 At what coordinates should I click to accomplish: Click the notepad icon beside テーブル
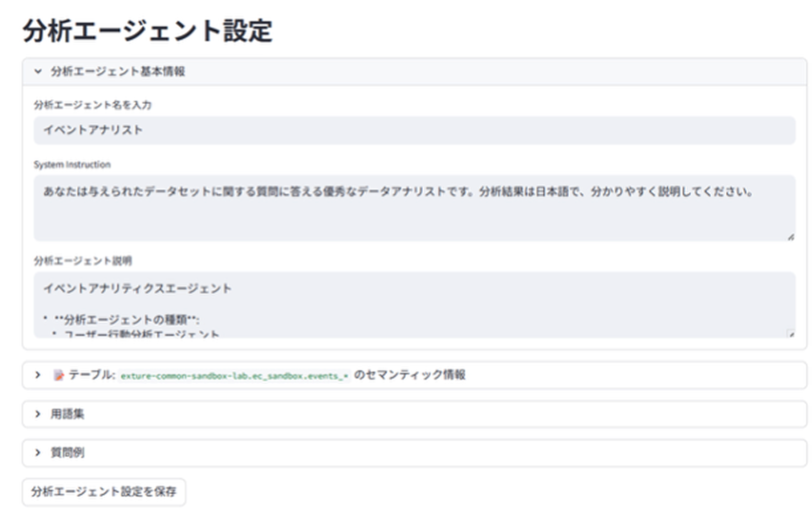59,375
